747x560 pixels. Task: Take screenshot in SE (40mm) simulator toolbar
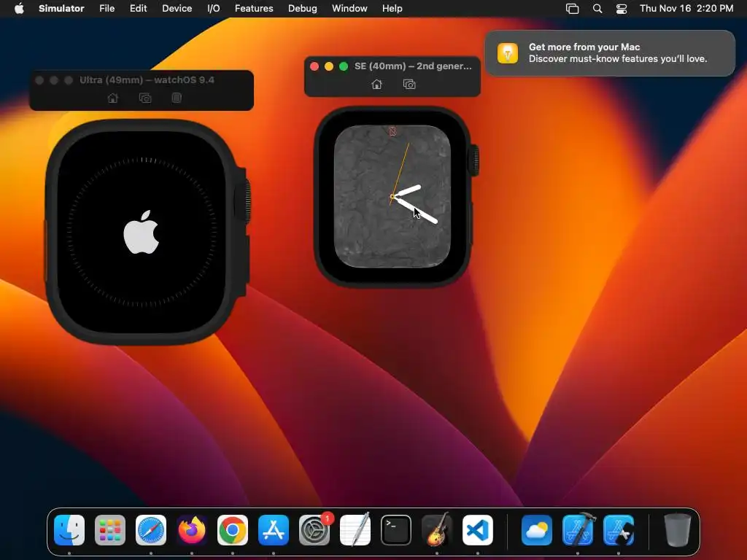coord(409,85)
